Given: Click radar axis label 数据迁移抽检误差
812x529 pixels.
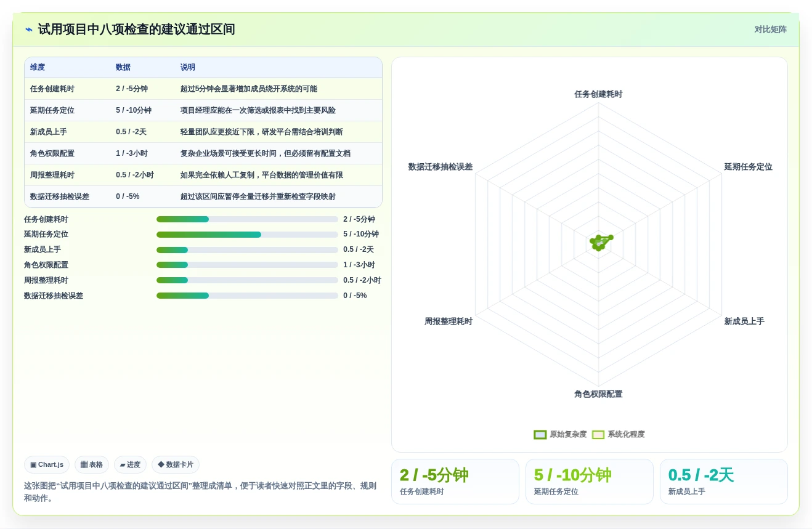Looking at the screenshot, I should (441, 167).
